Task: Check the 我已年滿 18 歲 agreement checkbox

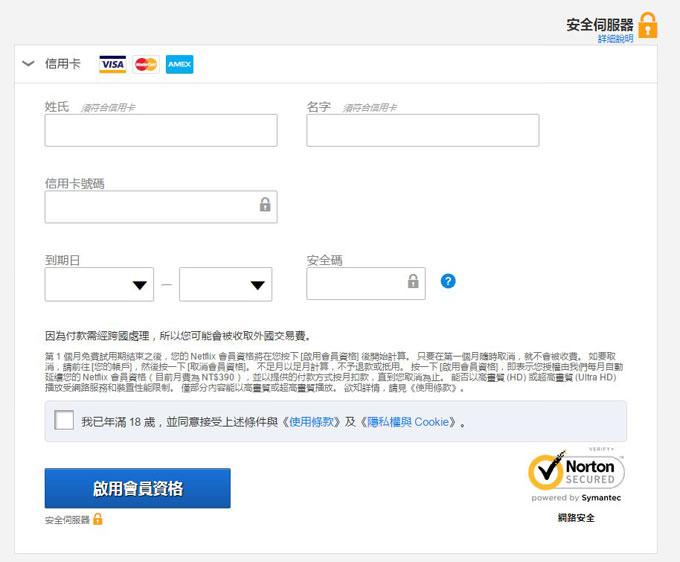Action: [64, 421]
